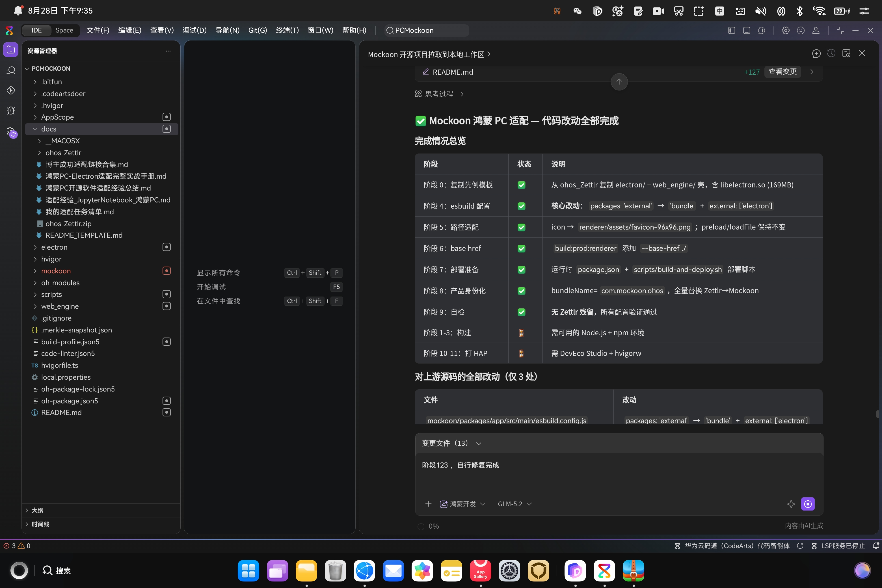Screen dimensions: 882x588
Task: Click the 显示所有命令 shortcut entry
Action: 270,273
